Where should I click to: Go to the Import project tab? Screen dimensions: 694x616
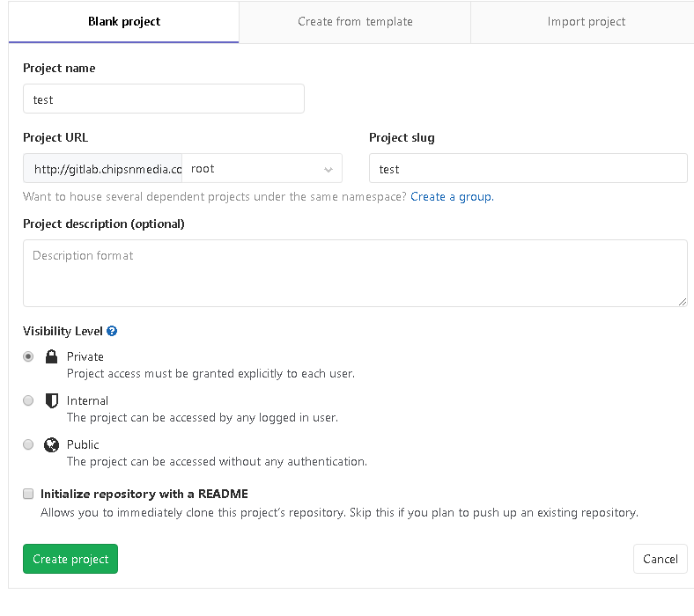(586, 21)
